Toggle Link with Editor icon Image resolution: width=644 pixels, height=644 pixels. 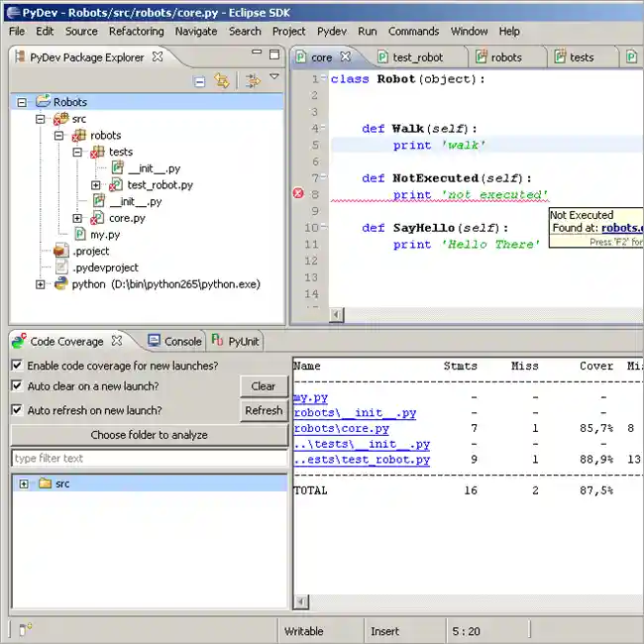coord(222,80)
